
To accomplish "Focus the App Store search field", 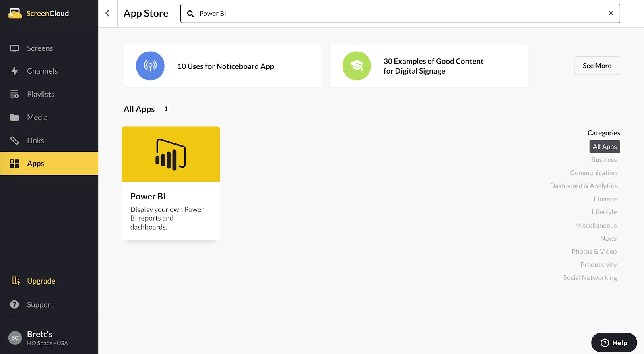I will click(400, 13).
